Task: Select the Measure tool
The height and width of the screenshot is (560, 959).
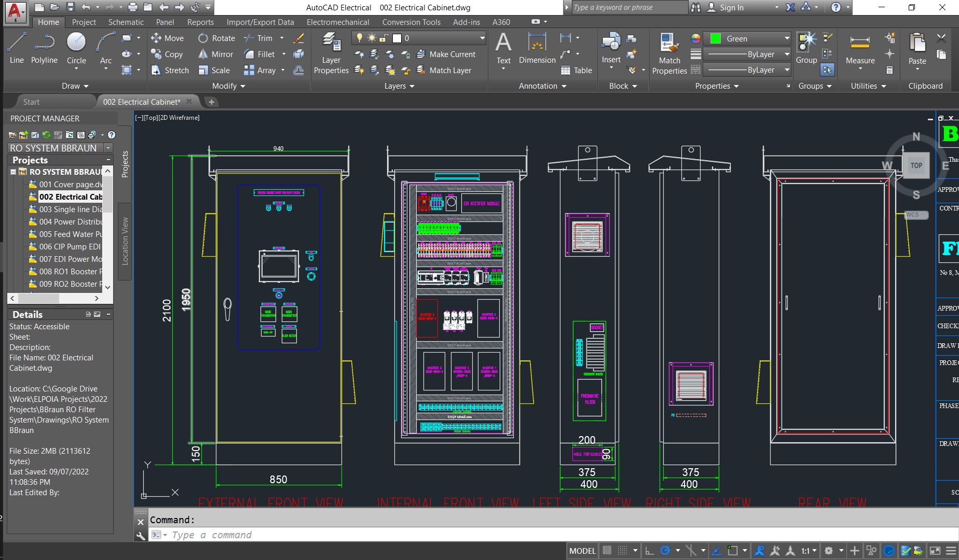Action: point(859,49)
